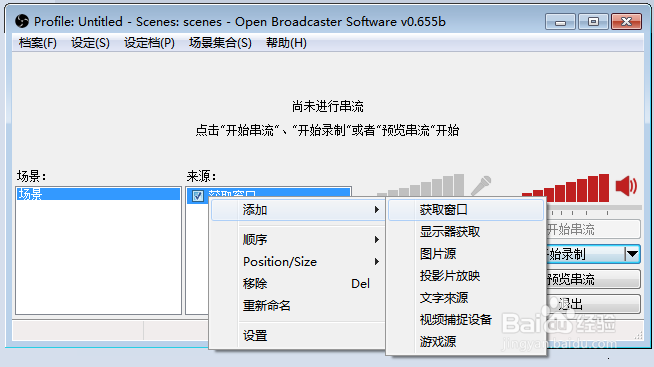Click the OBS logo in title bar
Viewport: 654px width, 367px height.
pyautogui.click(x=22, y=21)
